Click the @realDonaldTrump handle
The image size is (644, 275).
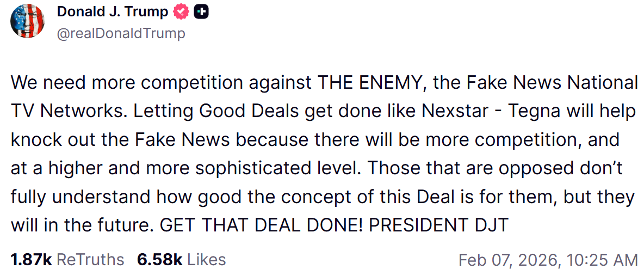121,33
